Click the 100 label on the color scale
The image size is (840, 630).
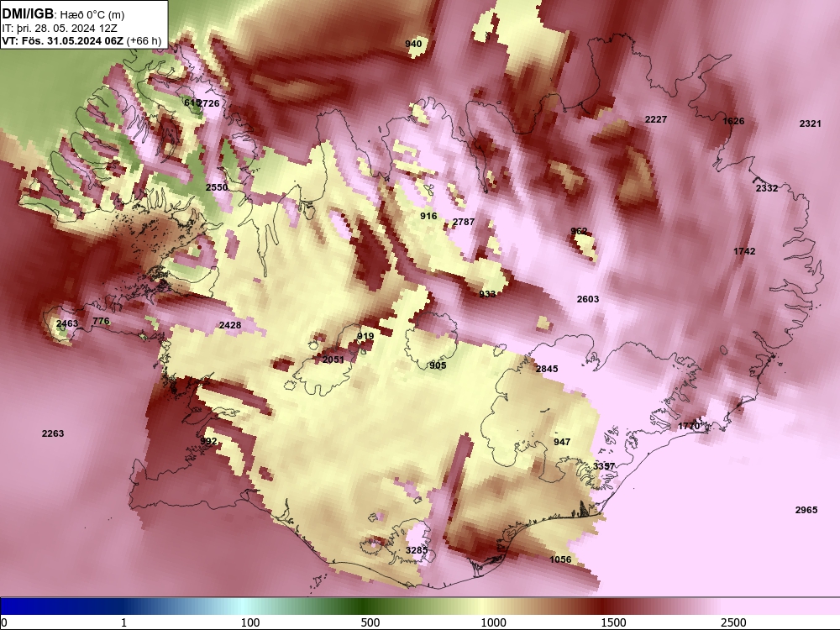pyautogui.click(x=250, y=622)
